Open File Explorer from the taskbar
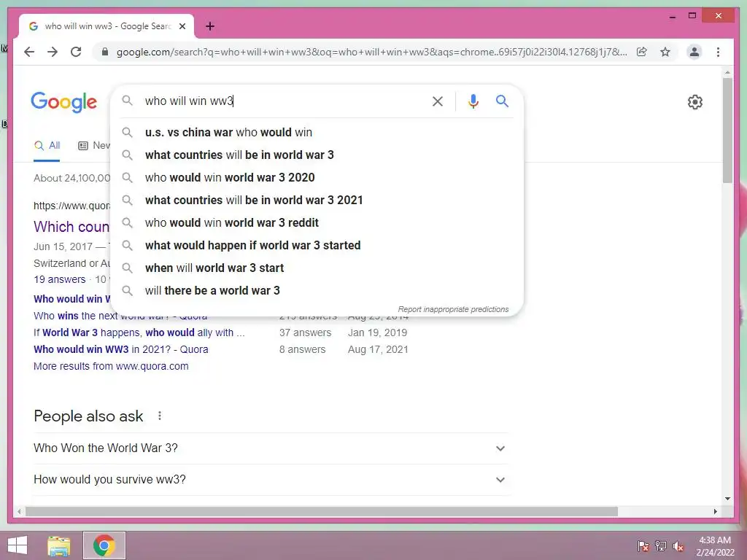Screen dimensions: 747x560 pyautogui.click(x=59, y=545)
